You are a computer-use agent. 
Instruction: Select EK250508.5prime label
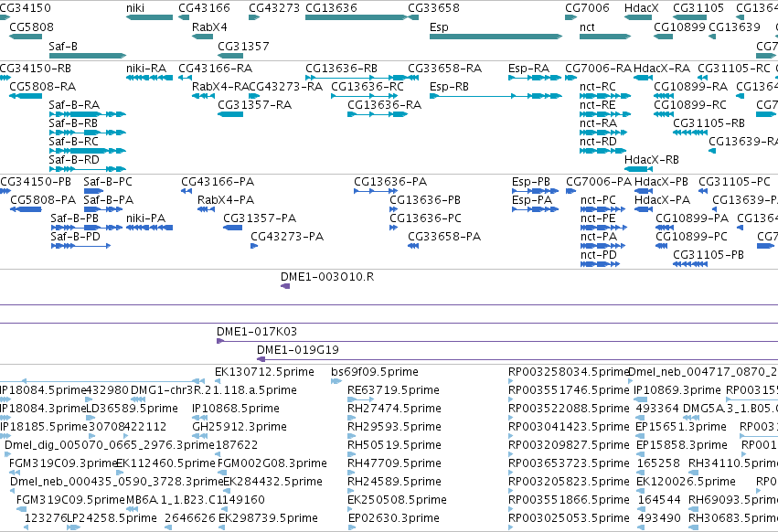pyautogui.click(x=397, y=500)
